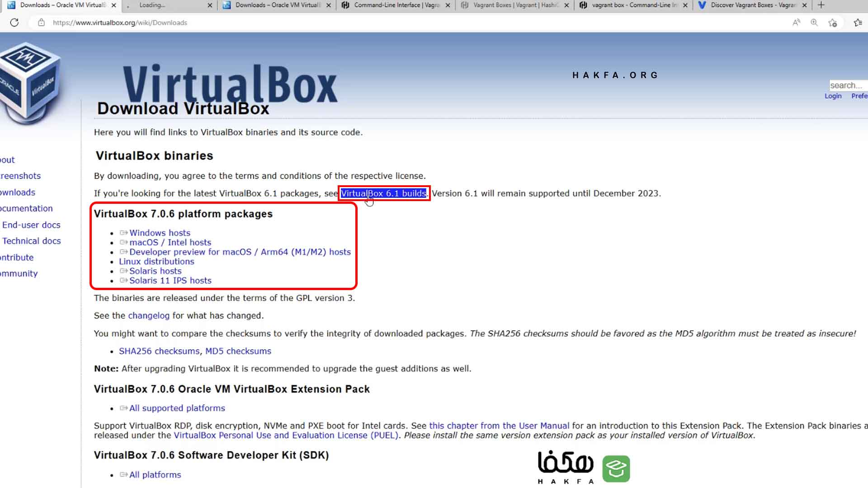Close the first Downloads – Oracle VM tab
This screenshot has width=868, height=488.
click(x=113, y=5)
